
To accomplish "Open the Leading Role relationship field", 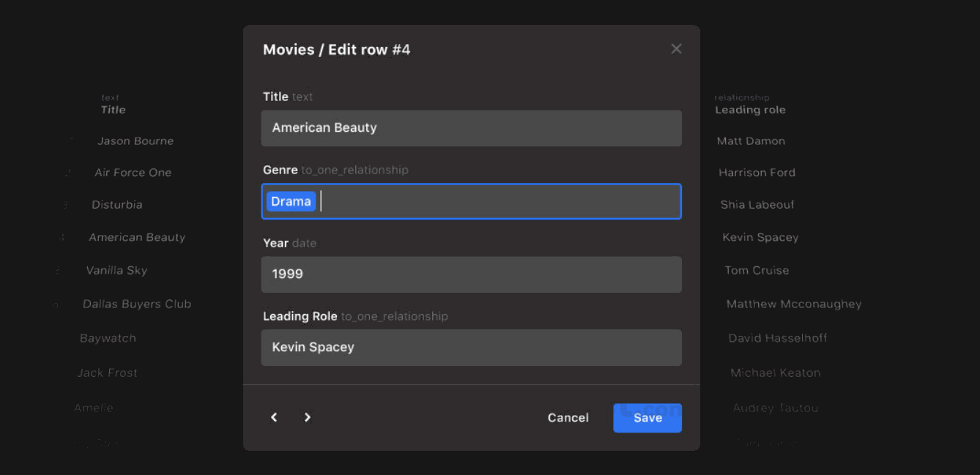I will click(471, 348).
